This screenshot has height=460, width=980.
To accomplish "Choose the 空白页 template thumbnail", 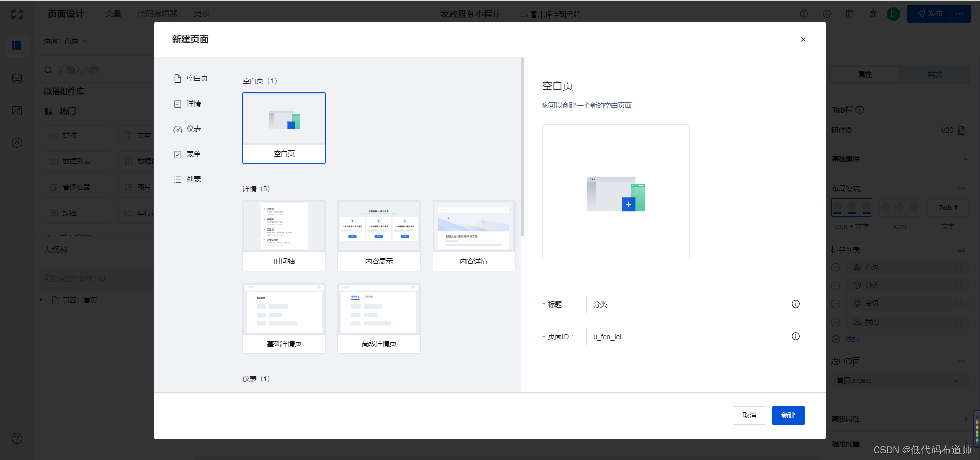I will coord(284,128).
